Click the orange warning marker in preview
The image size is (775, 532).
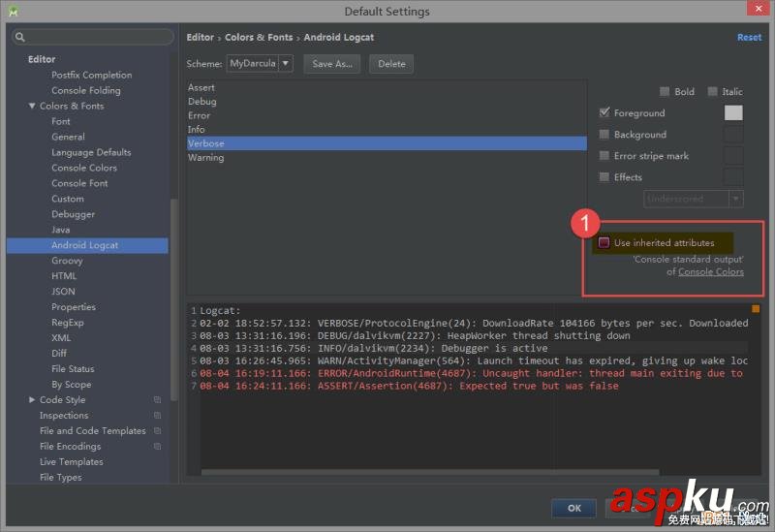tap(756, 309)
